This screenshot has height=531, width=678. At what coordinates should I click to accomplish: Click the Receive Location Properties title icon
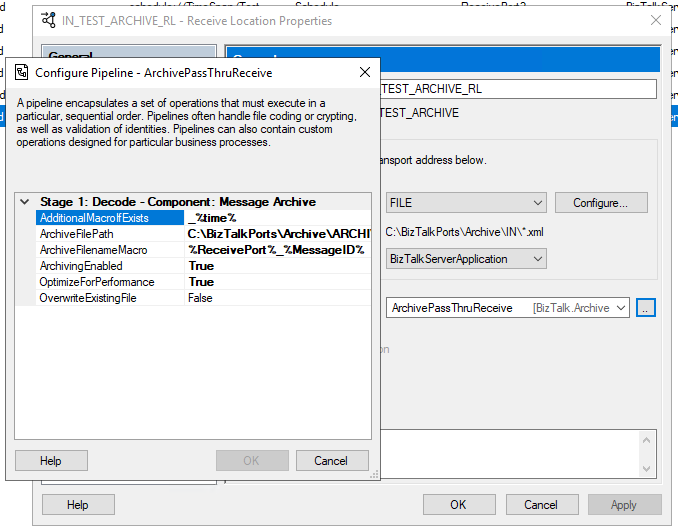pyautogui.click(x=48, y=20)
